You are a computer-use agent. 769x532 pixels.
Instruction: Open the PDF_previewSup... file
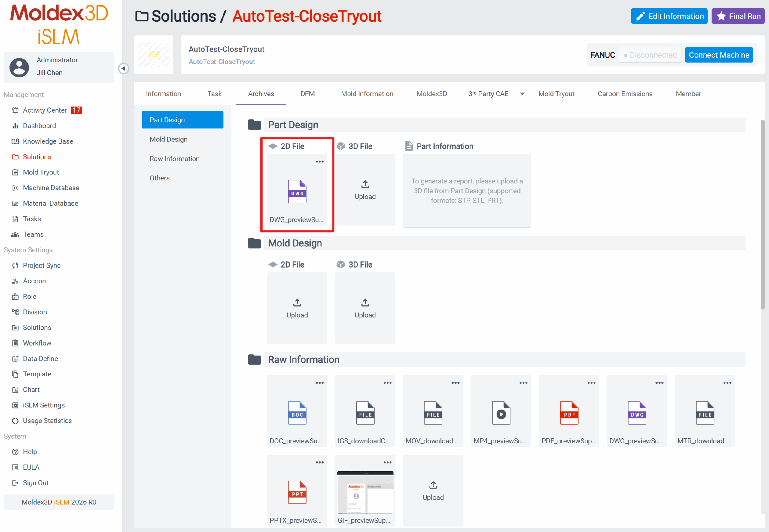569,413
